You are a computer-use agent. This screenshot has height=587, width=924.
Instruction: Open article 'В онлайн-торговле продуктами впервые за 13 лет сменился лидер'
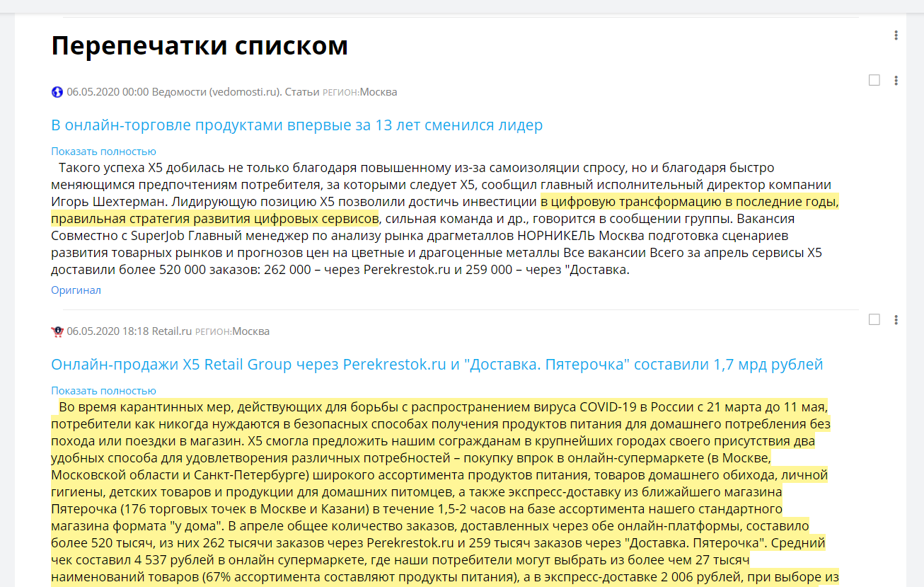[x=297, y=125]
